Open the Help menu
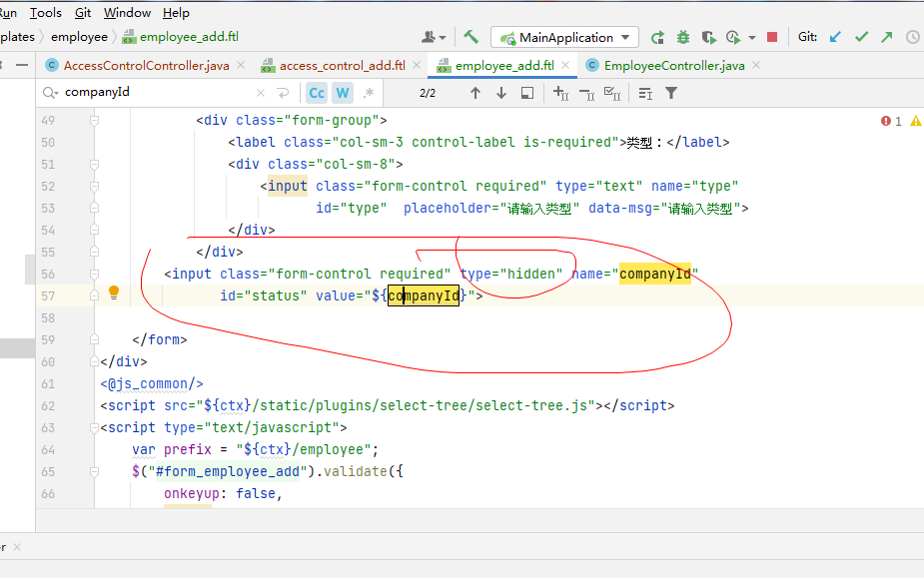 tap(176, 12)
